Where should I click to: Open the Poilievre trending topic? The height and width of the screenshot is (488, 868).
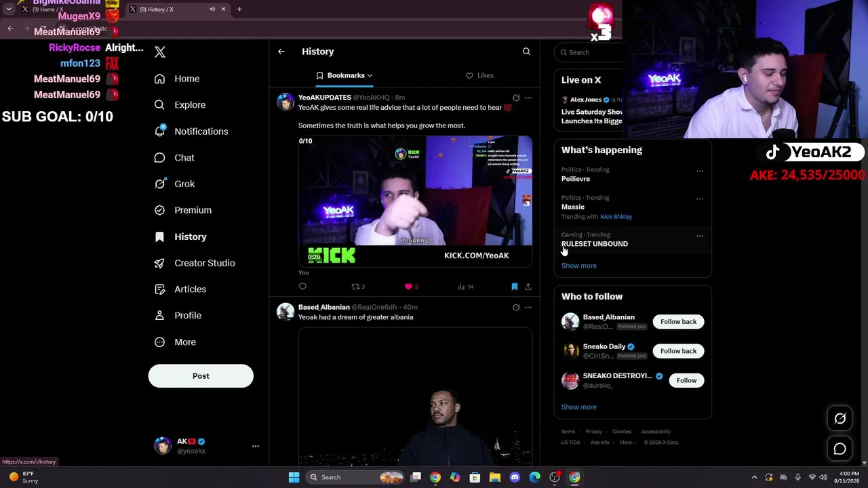[576, 179]
